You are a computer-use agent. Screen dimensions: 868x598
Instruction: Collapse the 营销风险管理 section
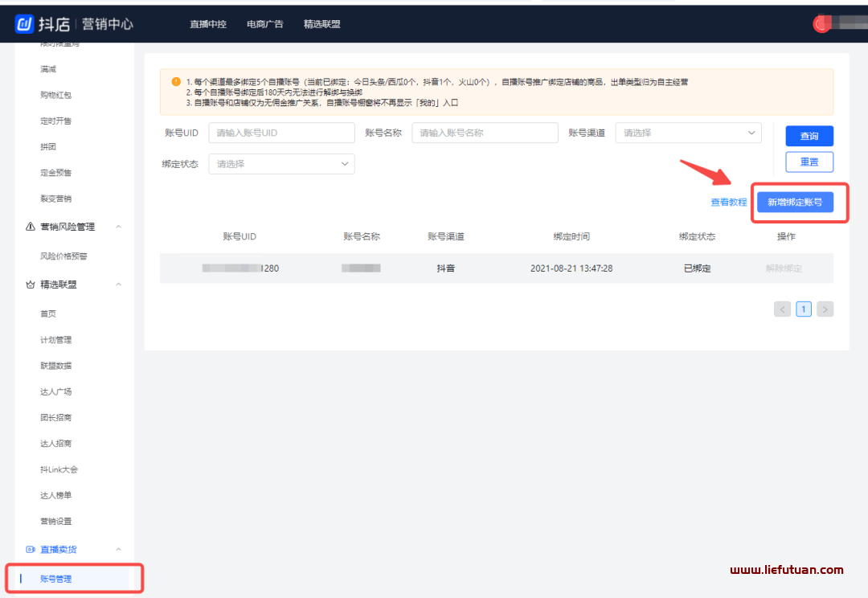pyautogui.click(x=119, y=226)
